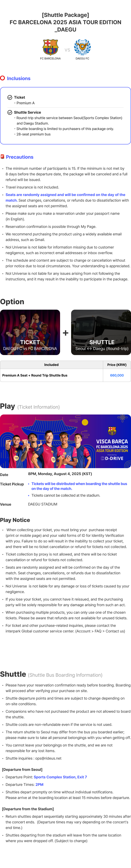This screenshot has width=131, height=868.
Task: Click the red siren icon beside Precautions
Action: [2, 157]
